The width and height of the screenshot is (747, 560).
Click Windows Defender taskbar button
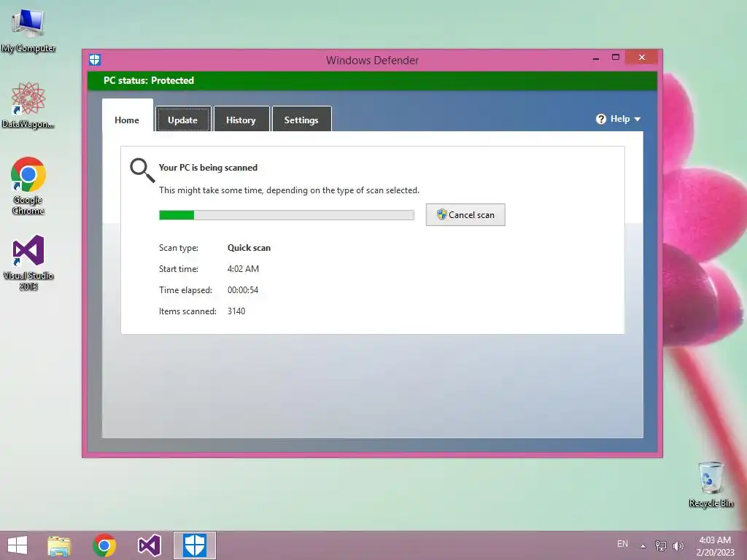click(x=194, y=545)
